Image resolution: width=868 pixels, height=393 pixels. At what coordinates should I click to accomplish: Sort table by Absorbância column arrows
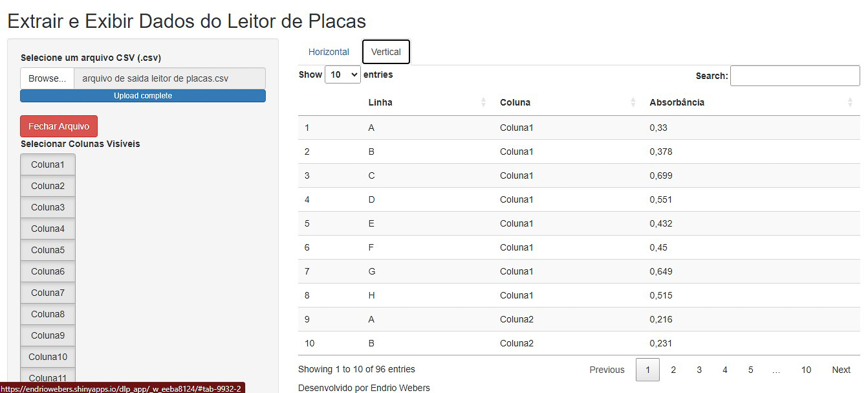[850, 102]
